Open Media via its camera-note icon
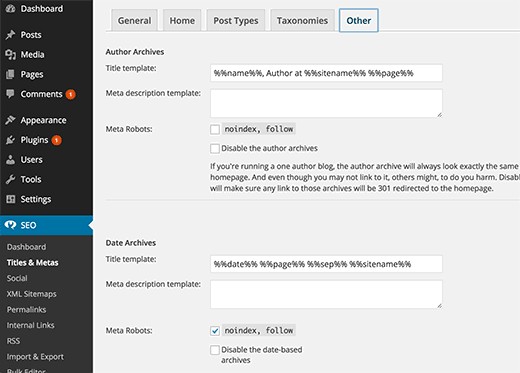This screenshot has width=520, height=373. point(10,54)
